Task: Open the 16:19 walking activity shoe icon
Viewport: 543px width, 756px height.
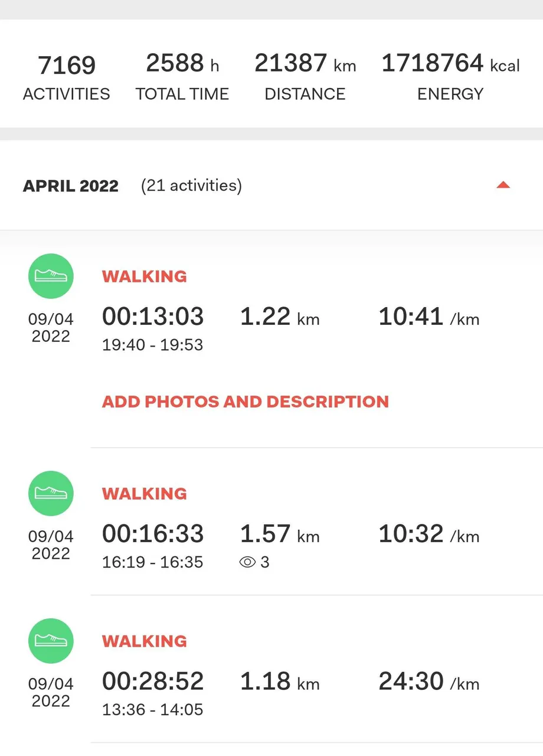Action: tap(51, 493)
